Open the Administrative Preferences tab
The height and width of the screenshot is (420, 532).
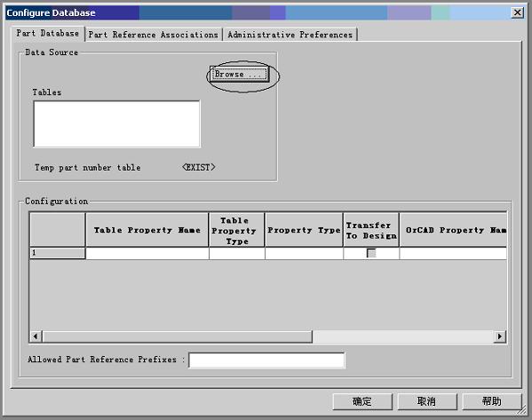(290, 35)
